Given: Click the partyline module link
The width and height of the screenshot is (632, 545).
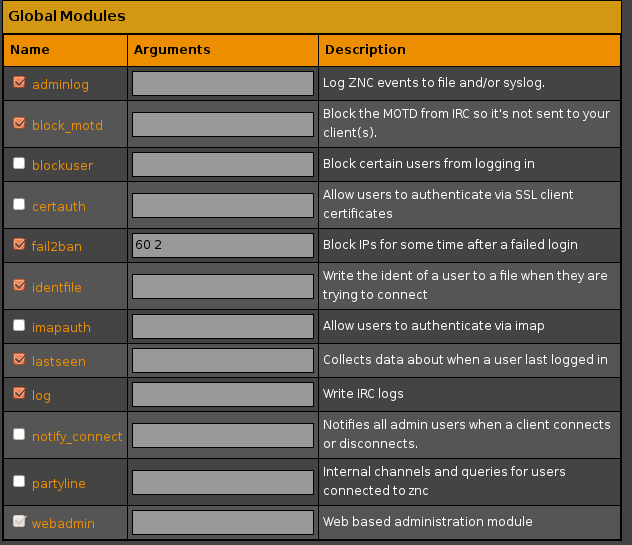Looking at the screenshot, I should tap(59, 483).
